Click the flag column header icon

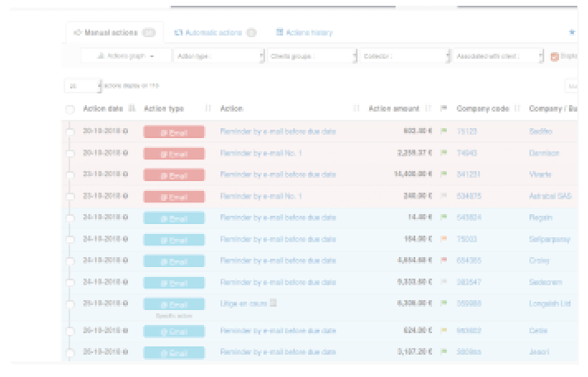tap(444, 108)
